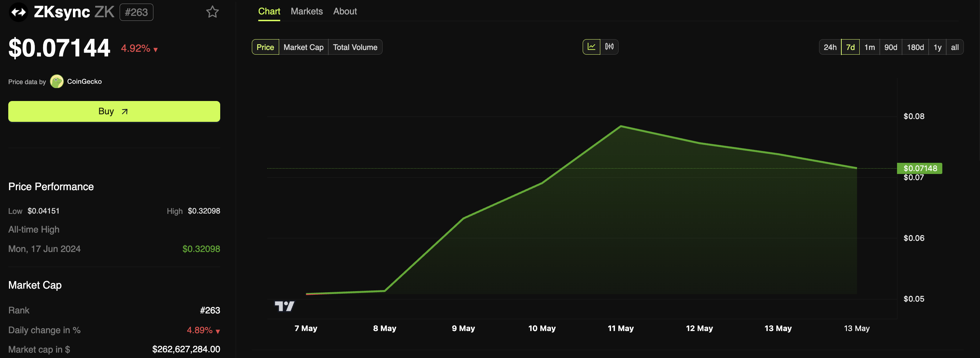Click the Market Cap section heading
This screenshot has height=358, width=980.
coord(35,285)
